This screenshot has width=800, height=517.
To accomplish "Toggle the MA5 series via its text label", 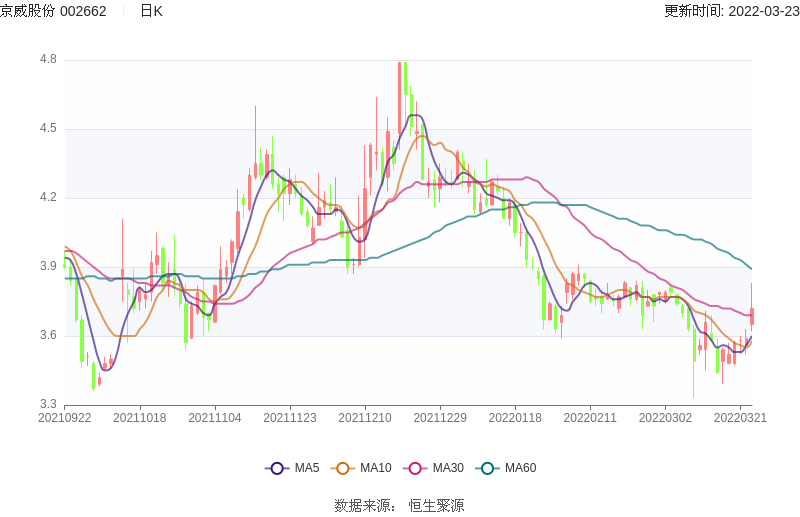I will (306, 468).
